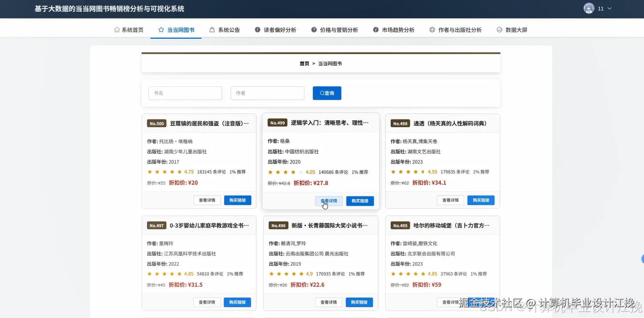Image resolution: width=644 pixels, height=318 pixels.
Task: Click the star icon of 当当网图书 tab
Action: pos(161,30)
